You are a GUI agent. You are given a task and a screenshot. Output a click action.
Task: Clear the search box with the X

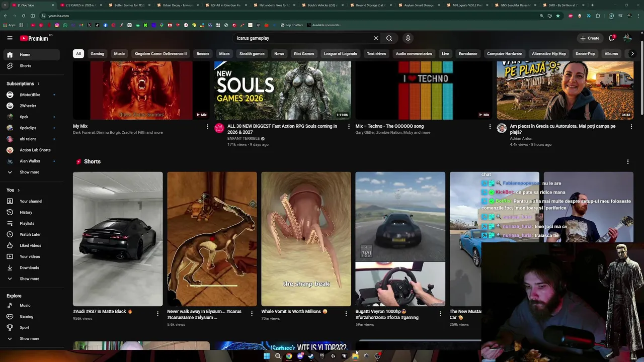pyautogui.click(x=376, y=38)
